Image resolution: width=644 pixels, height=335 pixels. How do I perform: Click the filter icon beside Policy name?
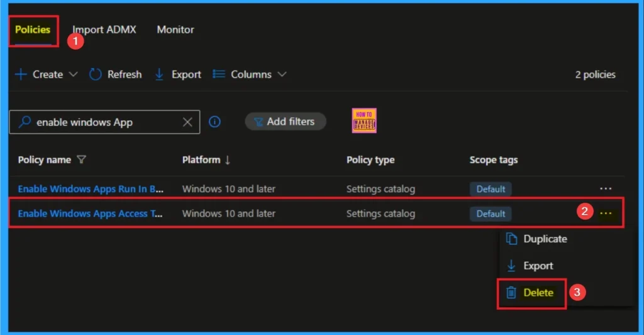tap(81, 160)
